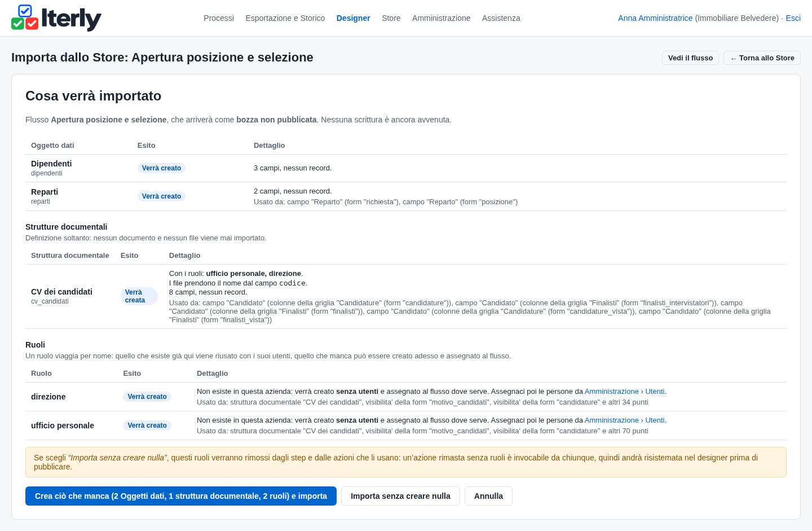Click the page title Importa dallo Store
Image resolution: width=812 pixels, height=531 pixels.
tap(162, 58)
